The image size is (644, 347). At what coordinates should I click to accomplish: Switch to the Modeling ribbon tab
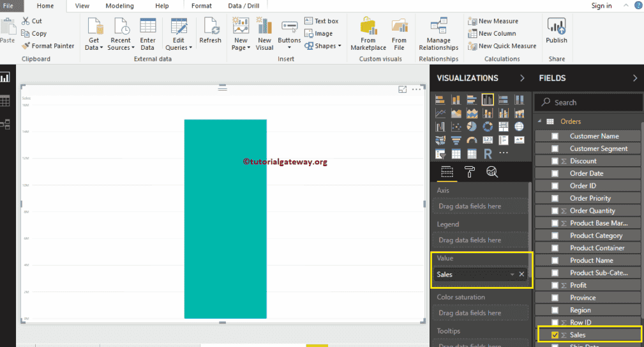119,6
